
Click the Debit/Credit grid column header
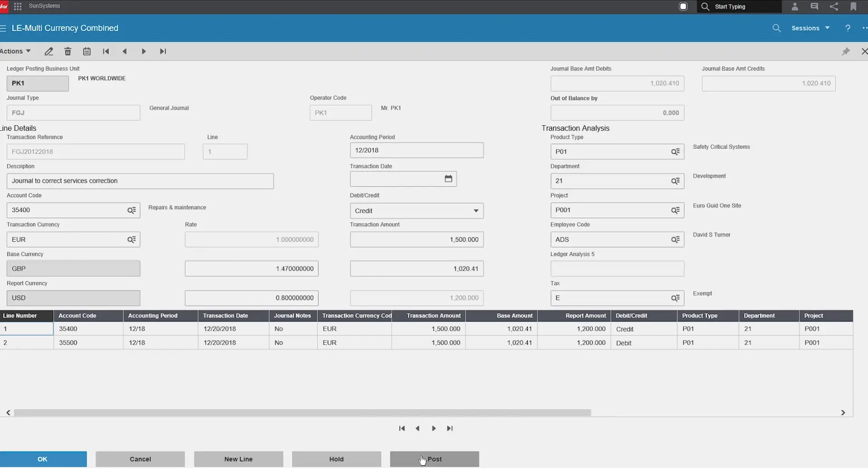[x=644, y=316]
